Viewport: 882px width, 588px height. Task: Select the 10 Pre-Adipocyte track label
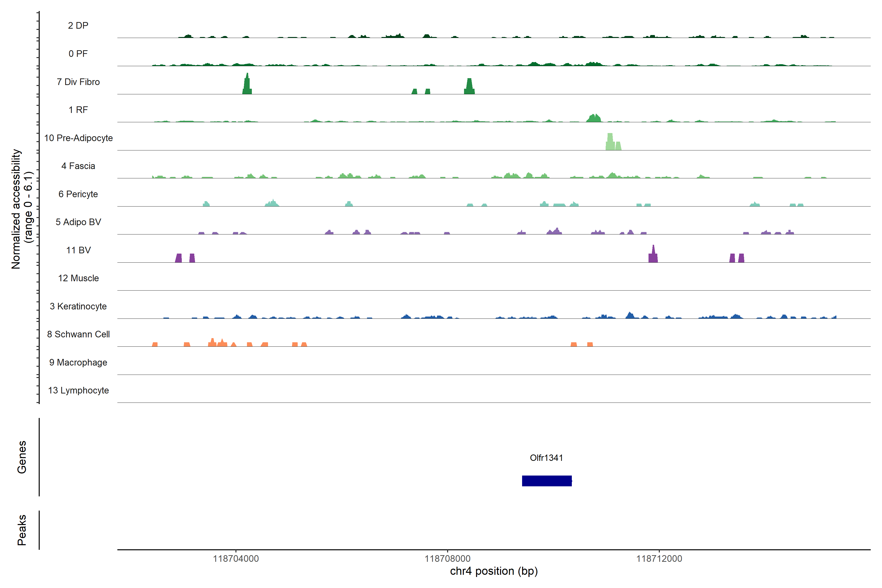click(x=78, y=138)
